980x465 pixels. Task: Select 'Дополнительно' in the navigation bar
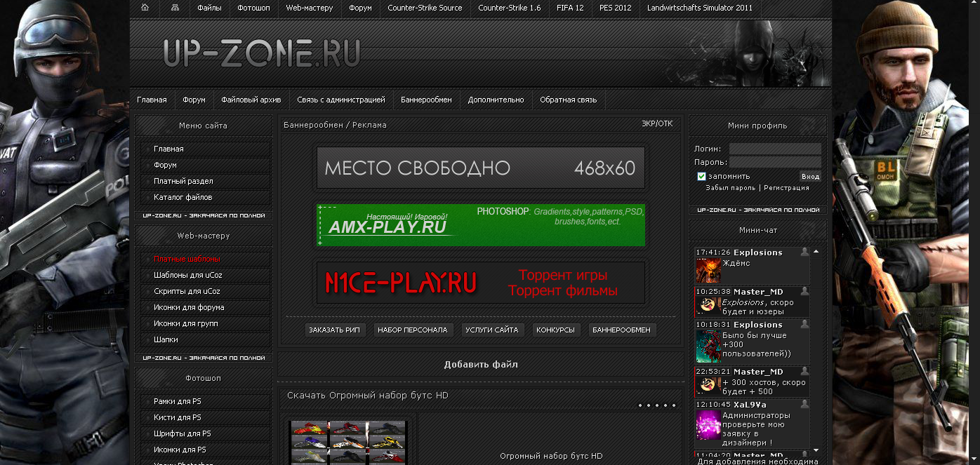[x=496, y=100]
